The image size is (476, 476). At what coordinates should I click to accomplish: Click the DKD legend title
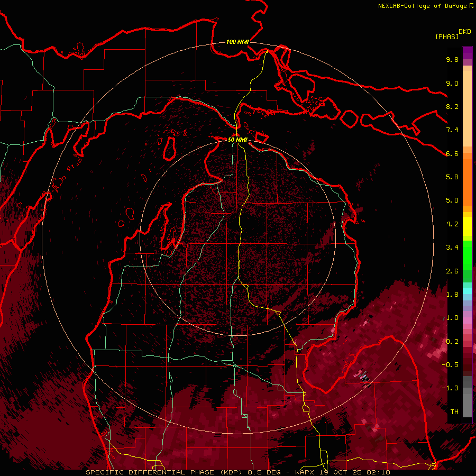[465, 32]
